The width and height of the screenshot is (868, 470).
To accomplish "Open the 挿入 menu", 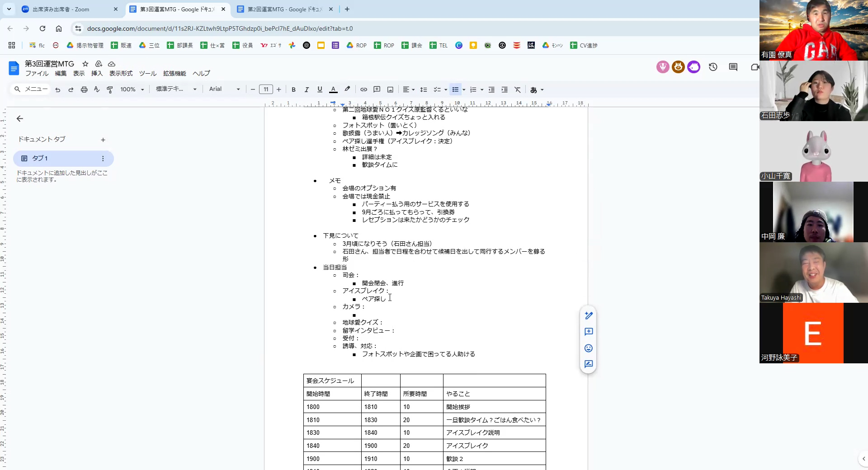I will [97, 73].
